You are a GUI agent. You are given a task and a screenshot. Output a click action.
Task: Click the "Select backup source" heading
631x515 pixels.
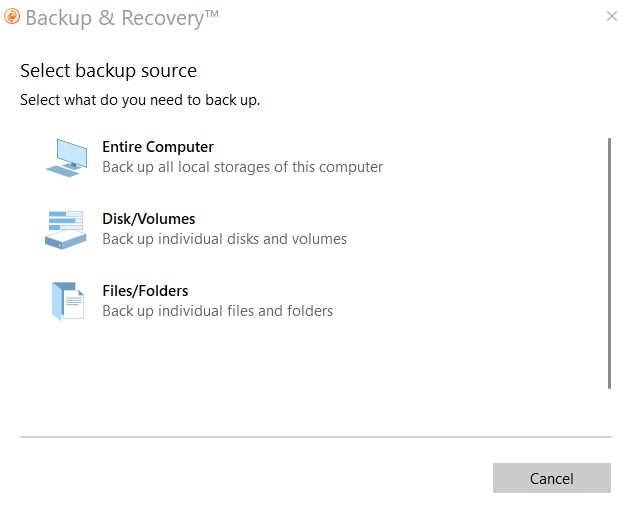108,71
